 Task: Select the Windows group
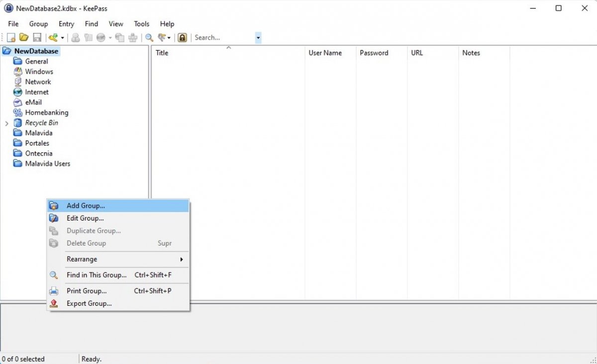pos(39,72)
